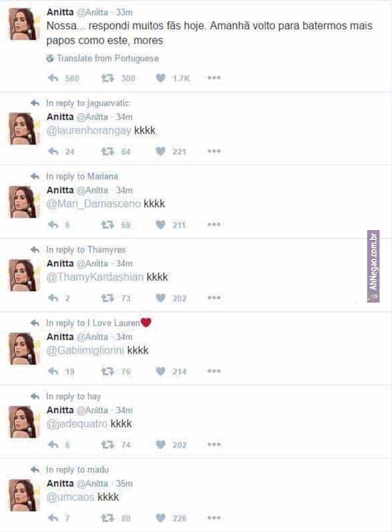Translate the tweet from Portuguese
The height and width of the screenshot is (532, 392).
tap(103, 58)
